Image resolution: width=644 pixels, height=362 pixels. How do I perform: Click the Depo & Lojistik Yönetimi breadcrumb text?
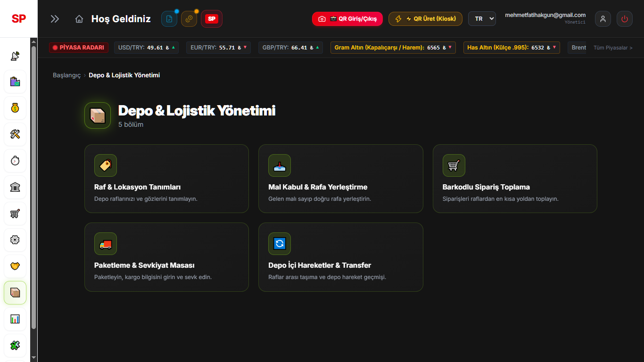(124, 75)
